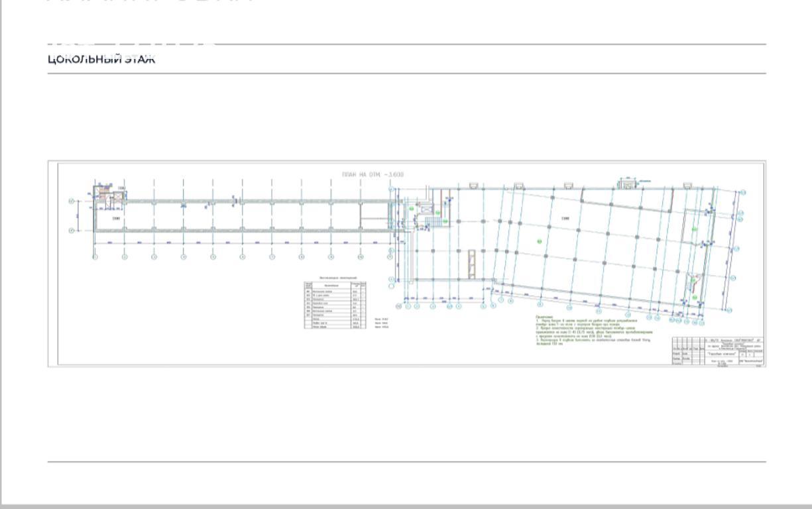Click the ЦОКОЛЬНЫЙ ЭТАЖ heading text
The image size is (812, 509).
pos(101,59)
